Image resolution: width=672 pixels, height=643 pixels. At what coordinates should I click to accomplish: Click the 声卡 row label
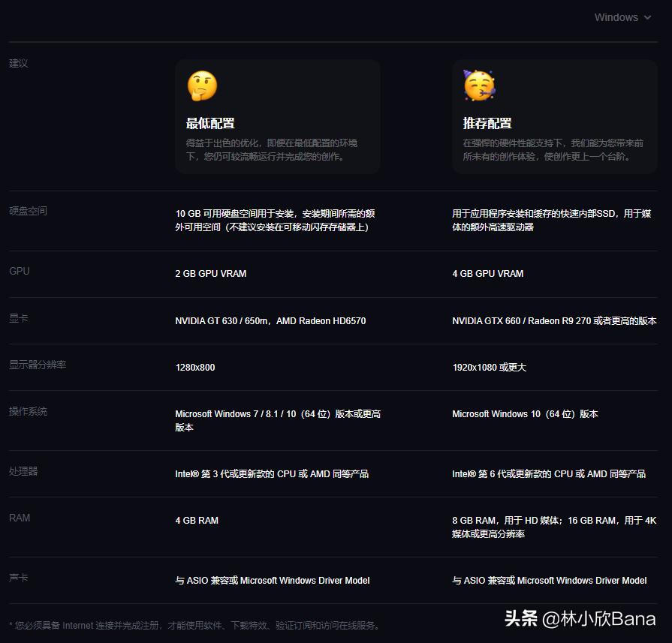point(18,578)
